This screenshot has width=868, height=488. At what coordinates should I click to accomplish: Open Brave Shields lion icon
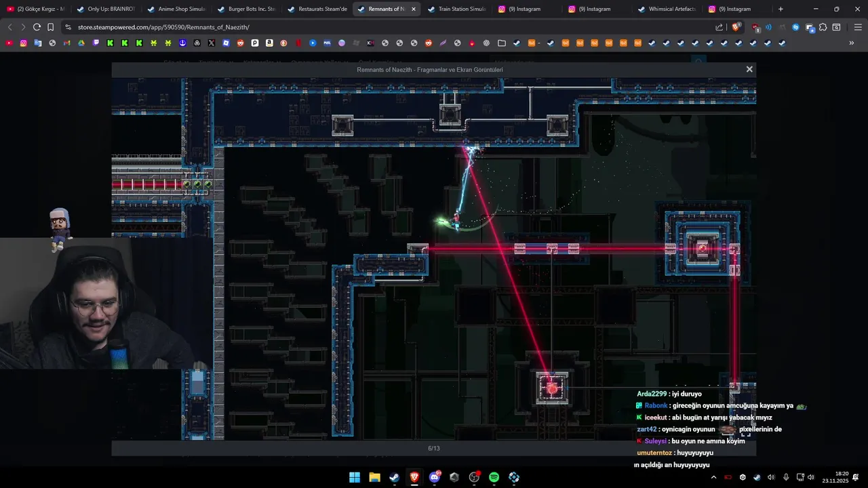(x=736, y=27)
